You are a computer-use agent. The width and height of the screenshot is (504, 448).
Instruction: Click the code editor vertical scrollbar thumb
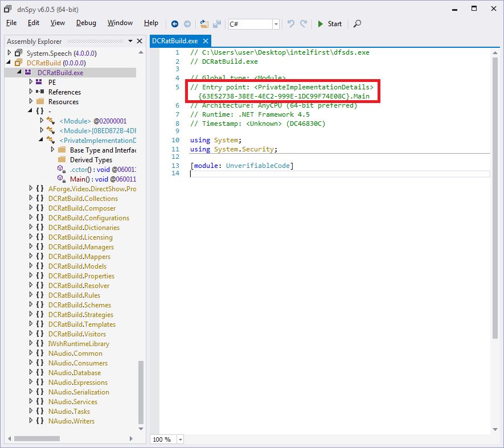coord(495,198)
